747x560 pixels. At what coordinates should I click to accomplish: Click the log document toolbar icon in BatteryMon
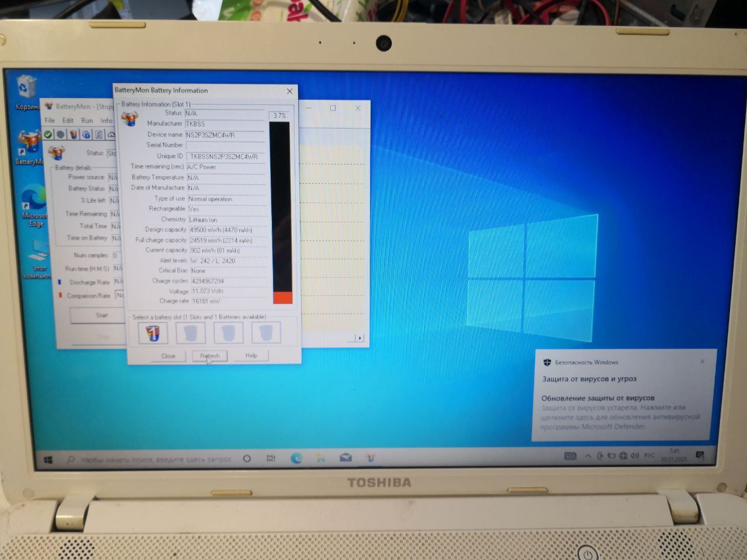(x=99, y=134)
